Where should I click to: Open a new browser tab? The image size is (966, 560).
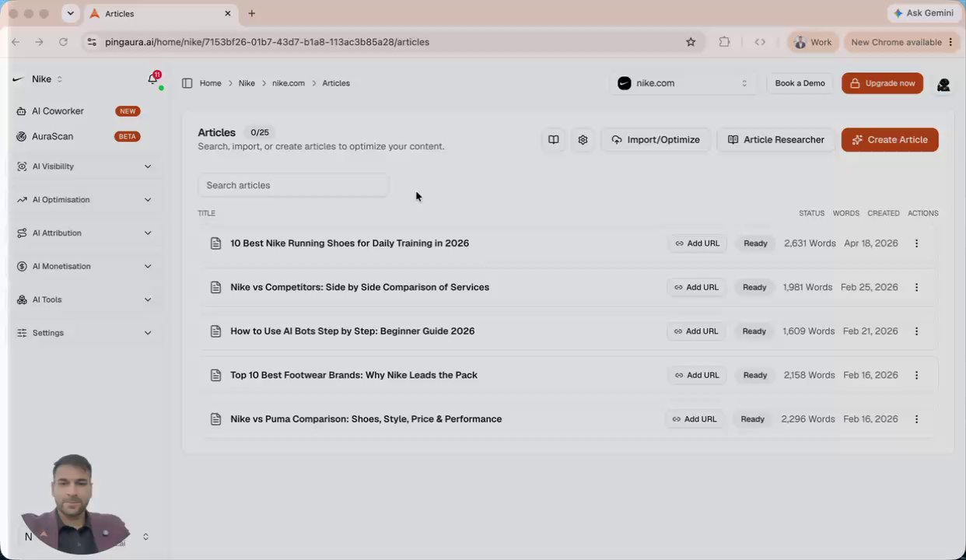pos(251,13)
